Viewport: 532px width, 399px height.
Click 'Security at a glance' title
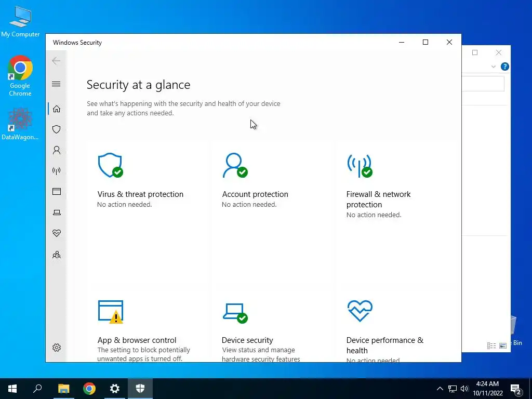pyautogui.click(x=138, y=85)
